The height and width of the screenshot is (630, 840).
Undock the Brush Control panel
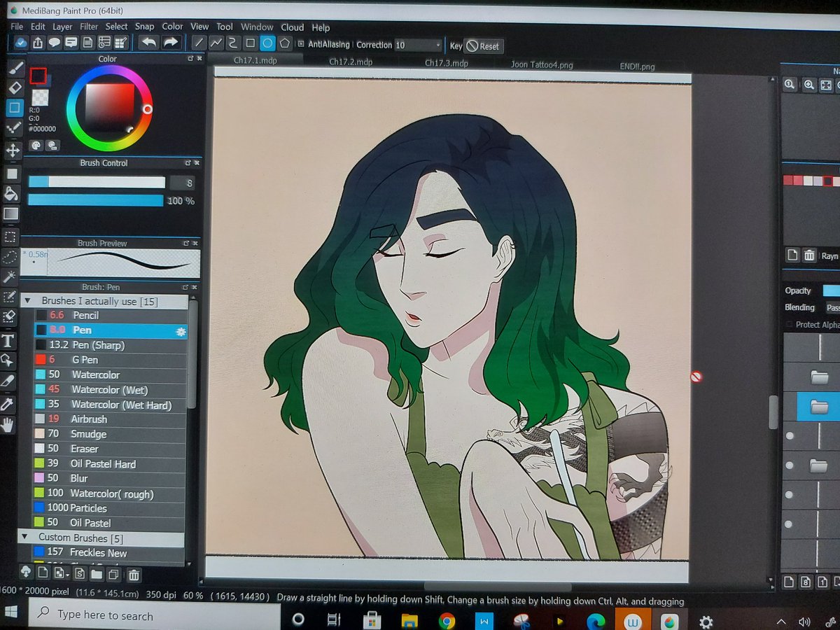[188, 162]
